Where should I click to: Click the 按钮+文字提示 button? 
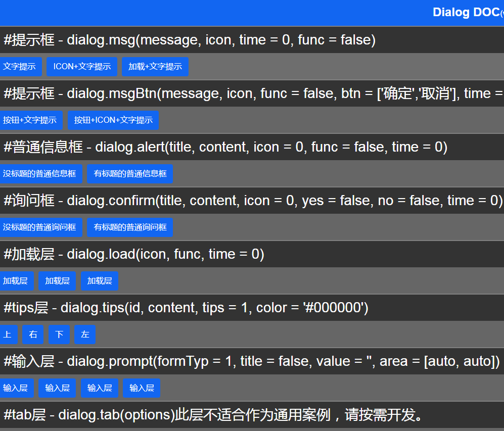pos(31,120)
